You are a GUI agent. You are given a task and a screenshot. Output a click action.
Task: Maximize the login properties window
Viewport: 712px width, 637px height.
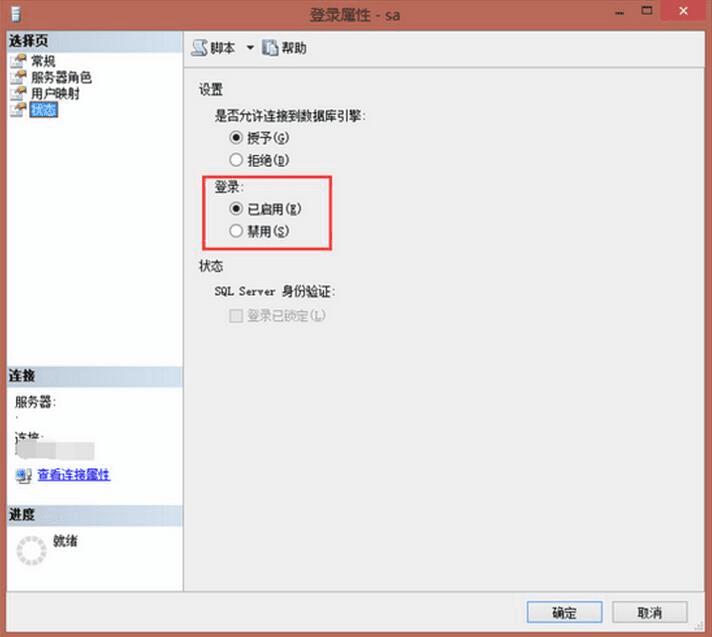647,11
